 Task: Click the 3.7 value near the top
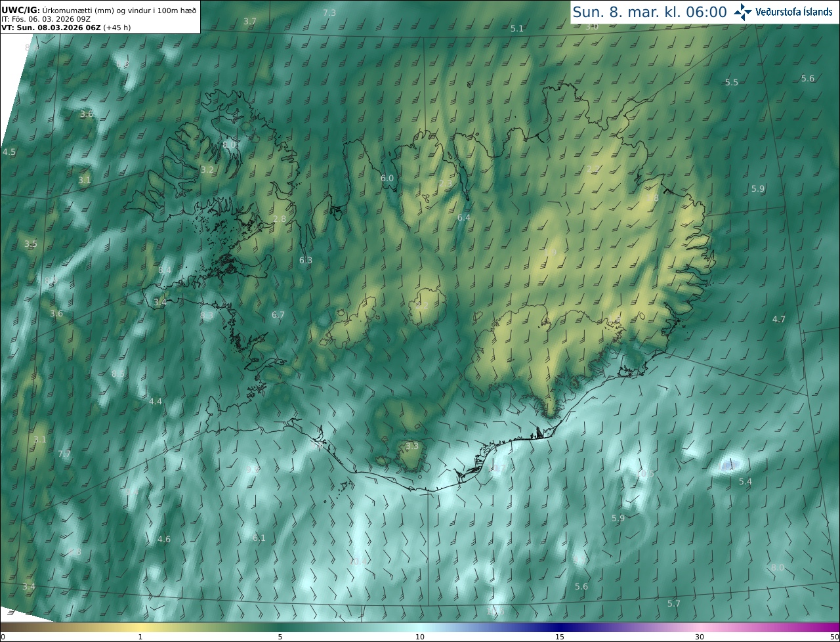(x=249, y=22)
